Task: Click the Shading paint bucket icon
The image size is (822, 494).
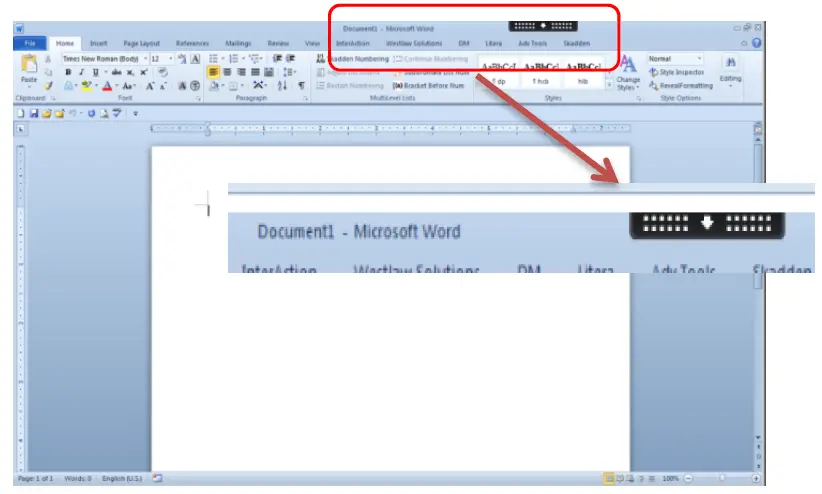Action: pos(214,86)
